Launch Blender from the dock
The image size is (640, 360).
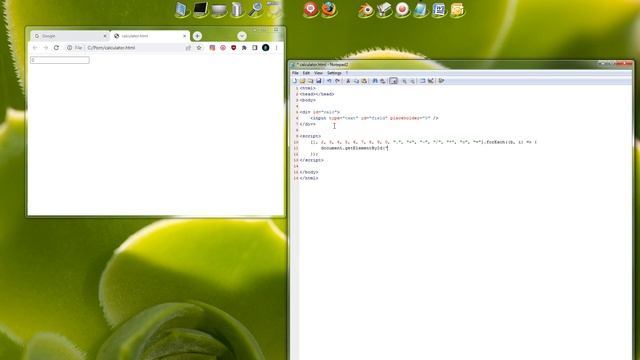click(365, 9)
